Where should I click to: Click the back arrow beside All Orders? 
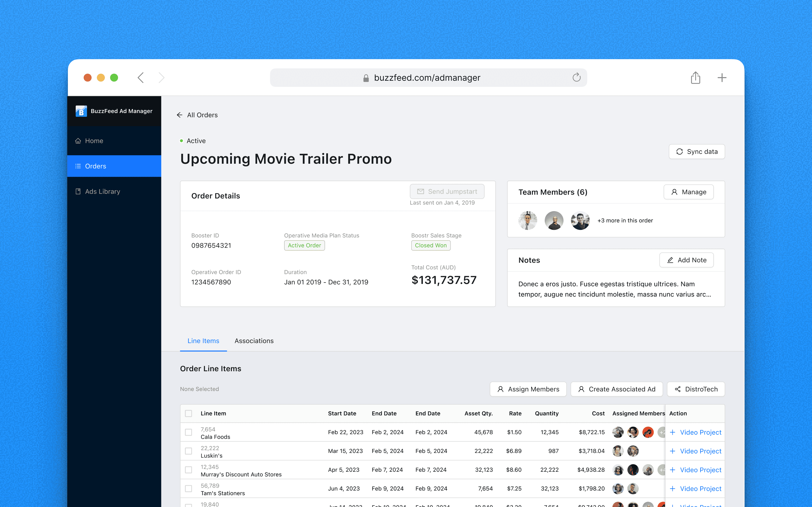tap(180, 115)
